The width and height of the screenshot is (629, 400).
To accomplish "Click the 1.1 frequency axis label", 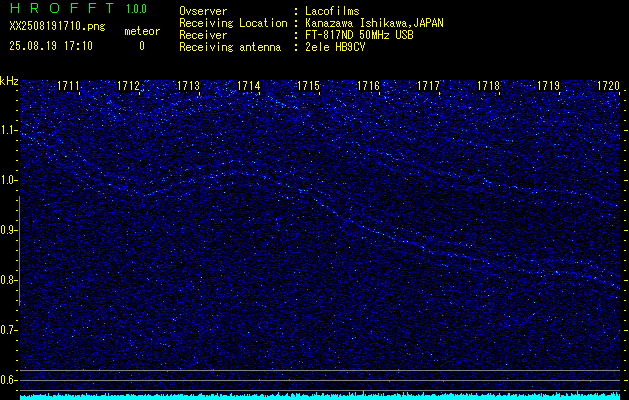I will [x=8, y=130].
